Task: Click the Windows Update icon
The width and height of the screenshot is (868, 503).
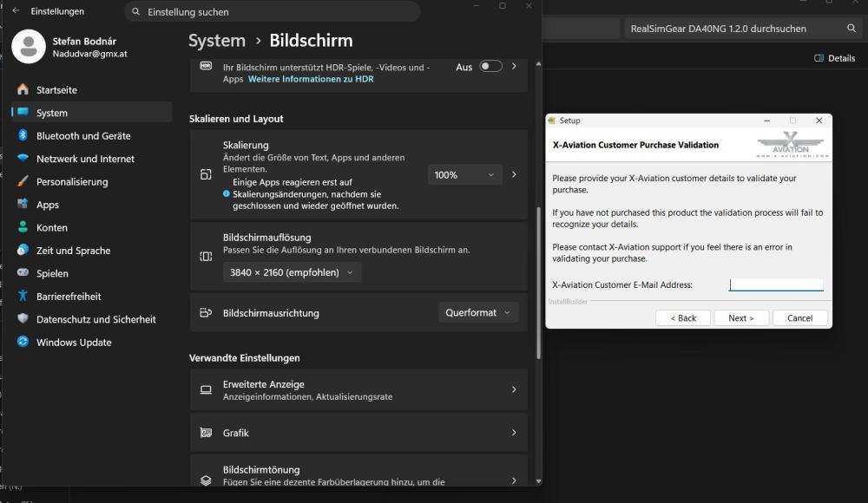Action: point(23,342)
